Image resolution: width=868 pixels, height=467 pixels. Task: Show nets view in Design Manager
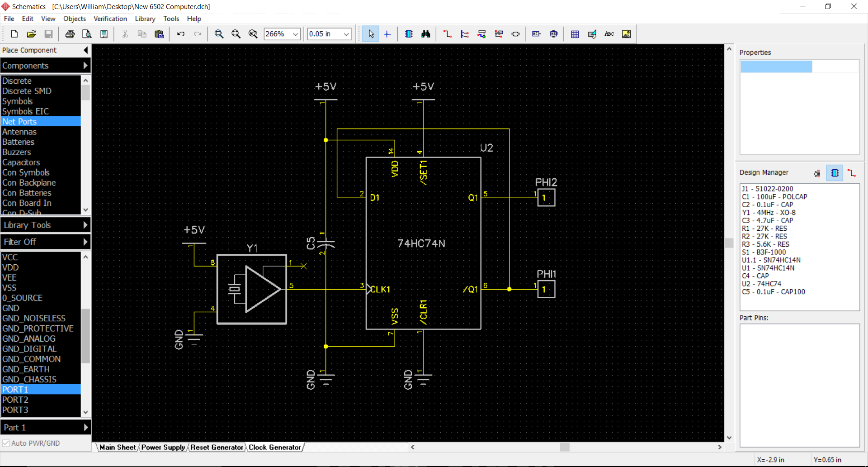tap(852, 173)
